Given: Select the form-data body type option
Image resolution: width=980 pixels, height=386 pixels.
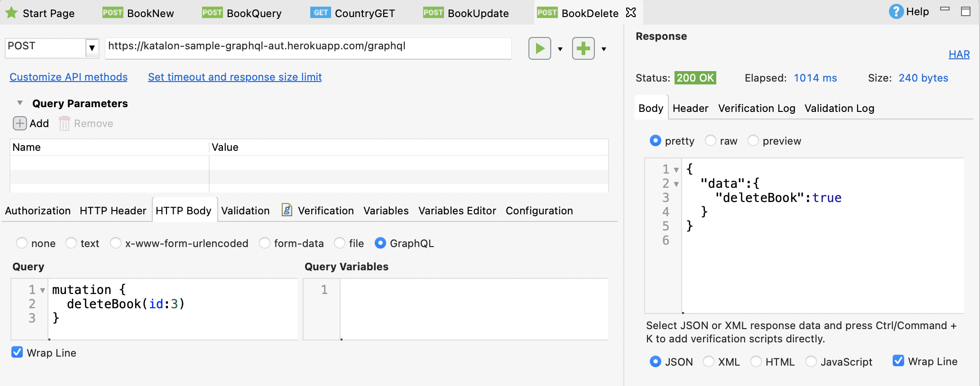Looking at the screenshot, I should (x=265, y=243).
